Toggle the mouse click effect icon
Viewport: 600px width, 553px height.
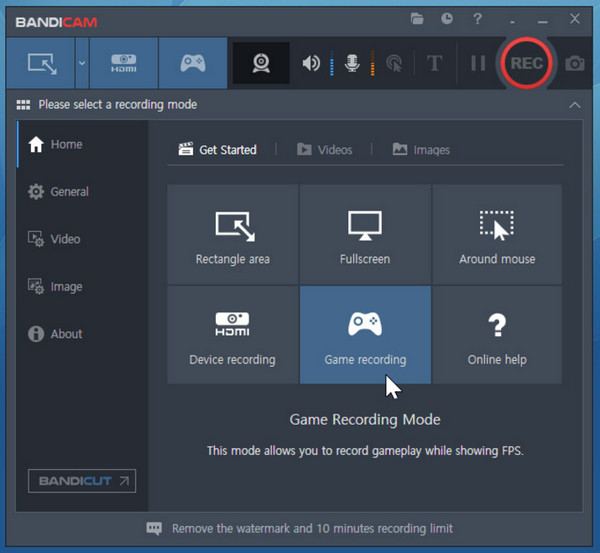394,64
